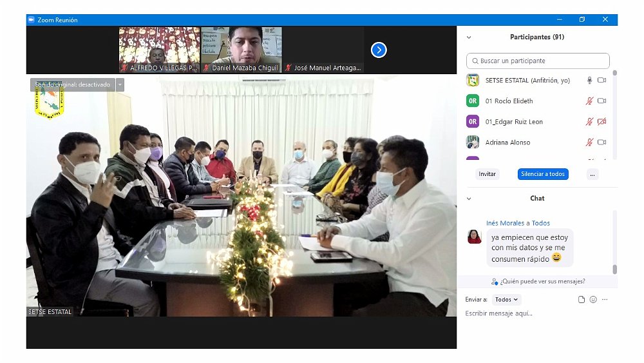Toggle SETSE ESTATAL host microphone
Image resolution: width=644 pixels, height=363 pixels.
click(x=589, y=81)
